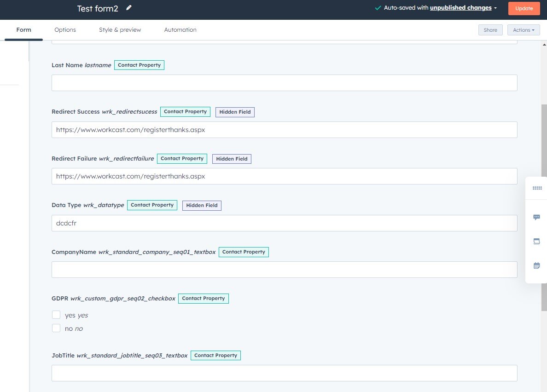The width and height of the screenshot is (547, 392).
Task: Click the Data Type field containing dcdcfr
Action: coord(284,223)
